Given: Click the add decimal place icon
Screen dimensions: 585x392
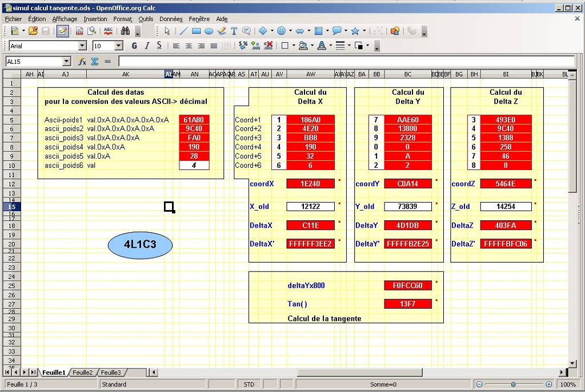Looking at the screenshot, I should pos(255,46).
